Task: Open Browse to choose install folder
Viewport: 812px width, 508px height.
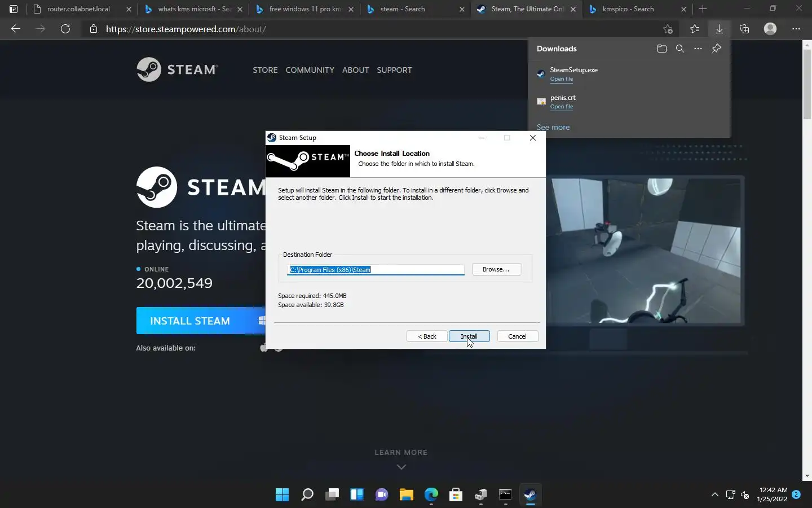Action: click(x=496, y=269)
